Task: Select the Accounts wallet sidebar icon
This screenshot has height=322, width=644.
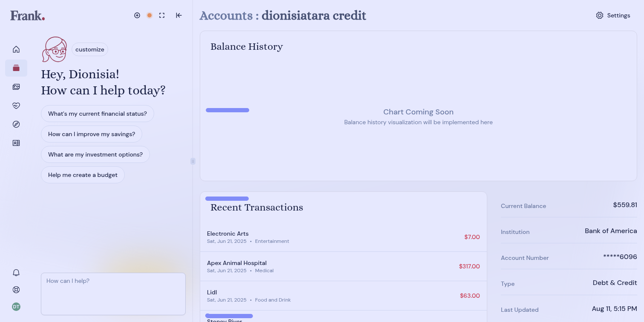Action: pyautogui.click(x=16, y=68)
